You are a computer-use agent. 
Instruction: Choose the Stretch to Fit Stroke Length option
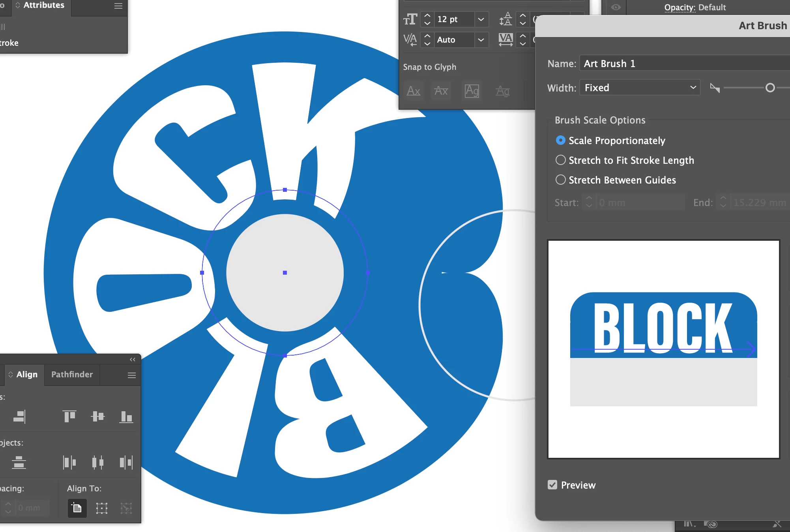point(560,160)
